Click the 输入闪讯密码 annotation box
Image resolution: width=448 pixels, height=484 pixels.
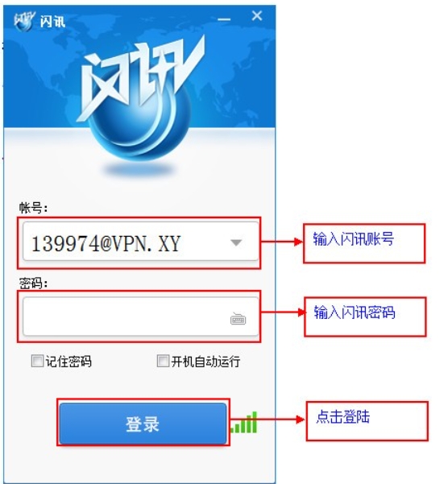pyautogui.click(x=365, y=316)
